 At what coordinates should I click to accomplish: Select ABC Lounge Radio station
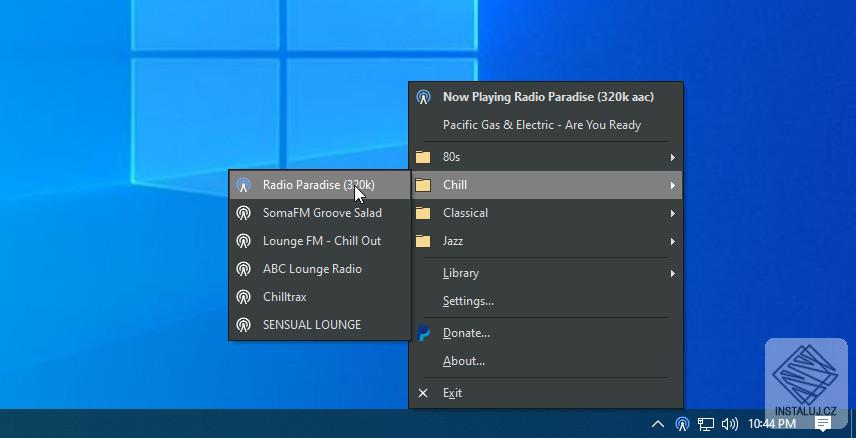pyautogui.click(x=312, y=269)
